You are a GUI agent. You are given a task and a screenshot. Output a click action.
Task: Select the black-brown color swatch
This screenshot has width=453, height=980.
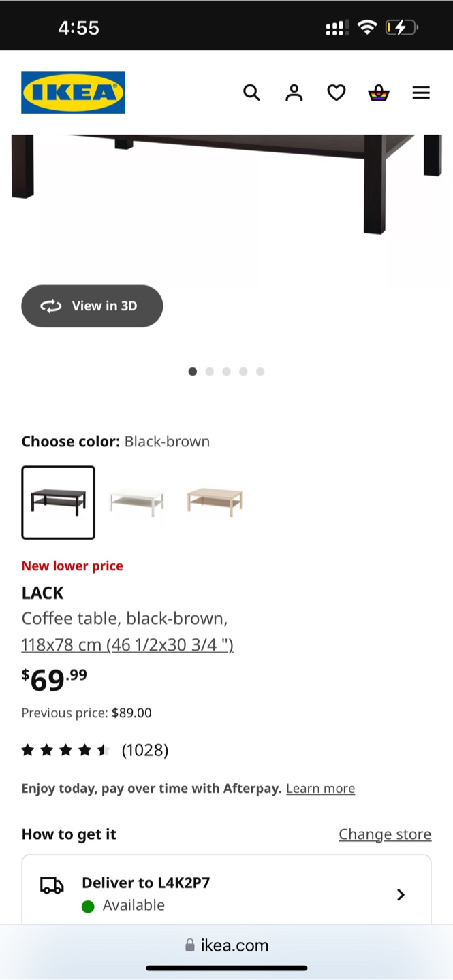click(59, 502)
